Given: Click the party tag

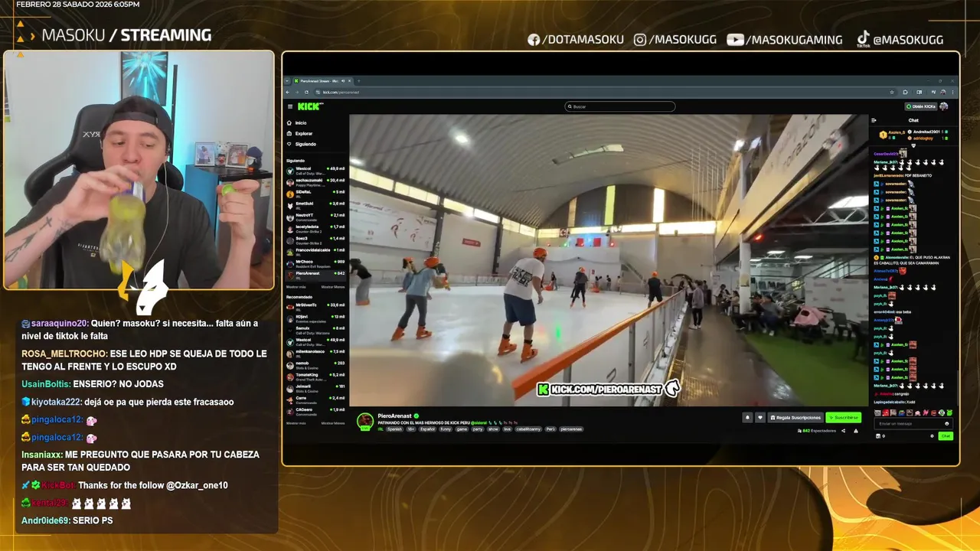Looking at the screenshot, I should pos(478,429).
